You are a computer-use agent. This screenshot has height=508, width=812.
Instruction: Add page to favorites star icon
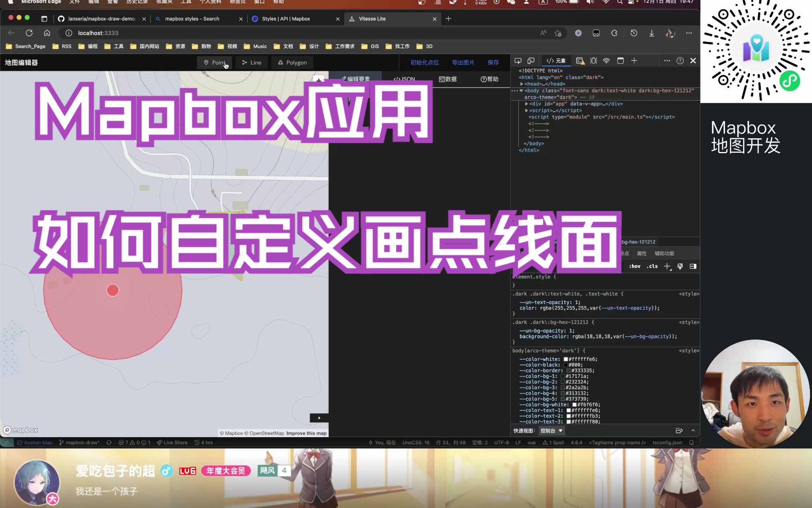558,33
